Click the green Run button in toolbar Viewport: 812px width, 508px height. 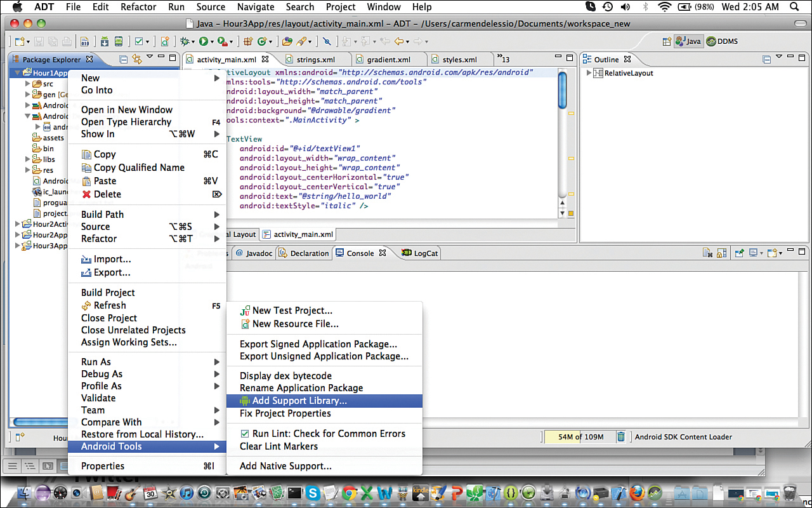pos(204,41)
